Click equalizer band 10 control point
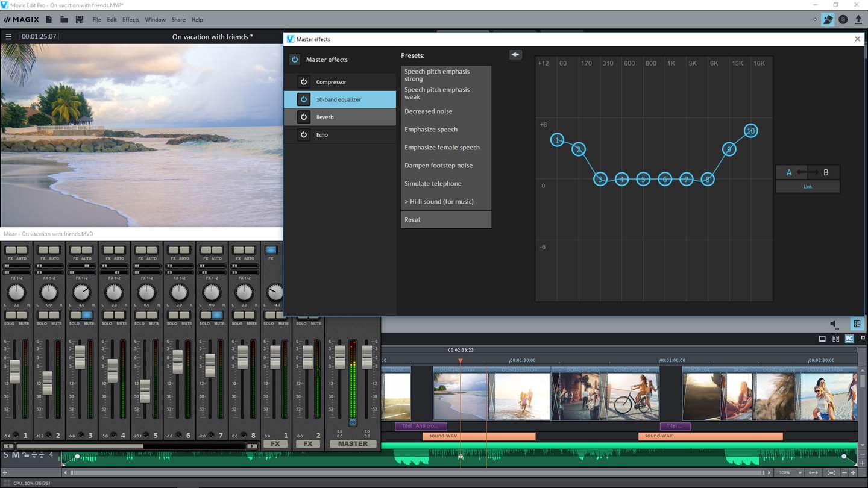Image resolution: width=868 pixels, height=488 pixels. coord(750,131)
